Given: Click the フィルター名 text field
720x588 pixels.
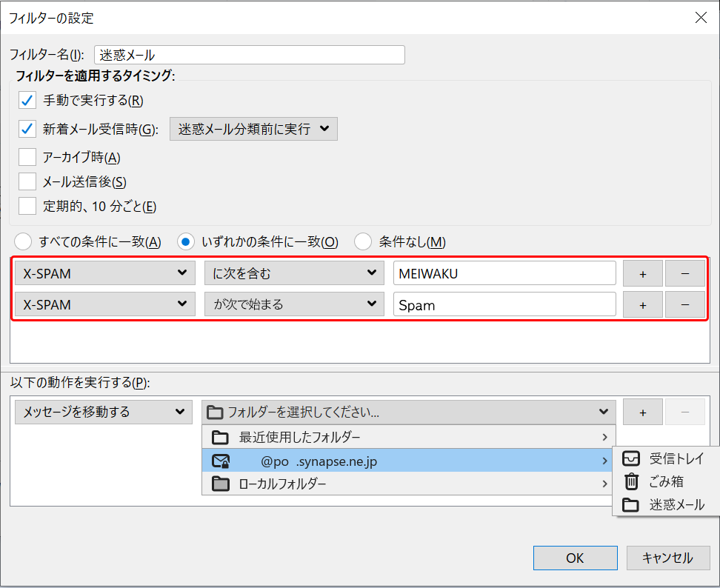Looking at the screenshot, I should click(250, 55).
